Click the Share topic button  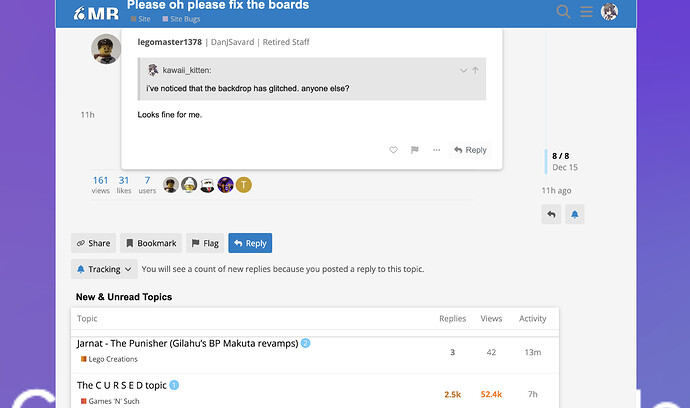click(x=93, y=243)
